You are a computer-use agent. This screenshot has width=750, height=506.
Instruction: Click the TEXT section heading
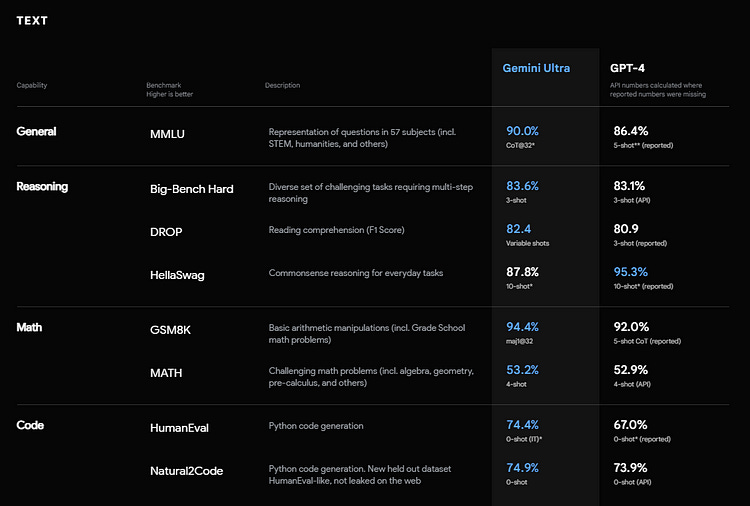tap(32, 21)
